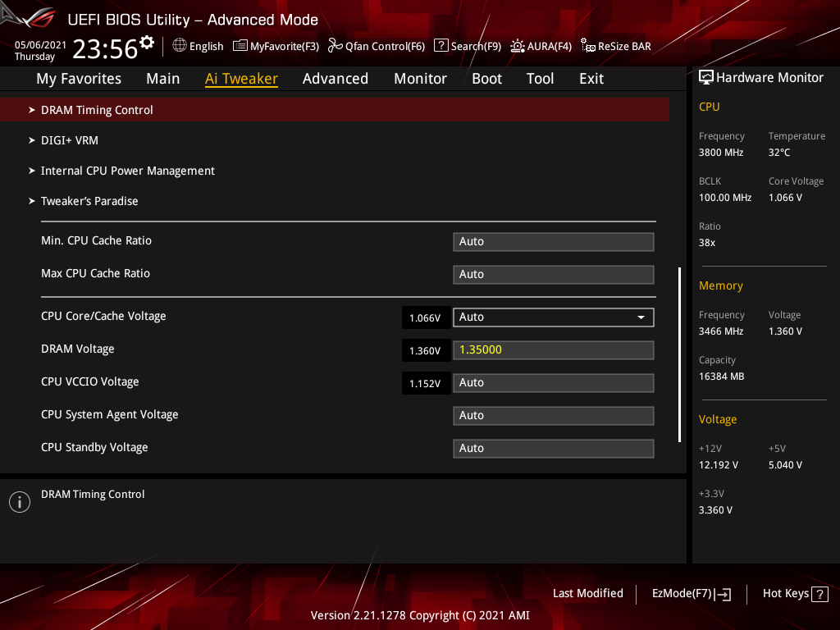Viewport: 840px width, 630px height.
Task: Switch to the Advanced tab
Action: point(335,79)
